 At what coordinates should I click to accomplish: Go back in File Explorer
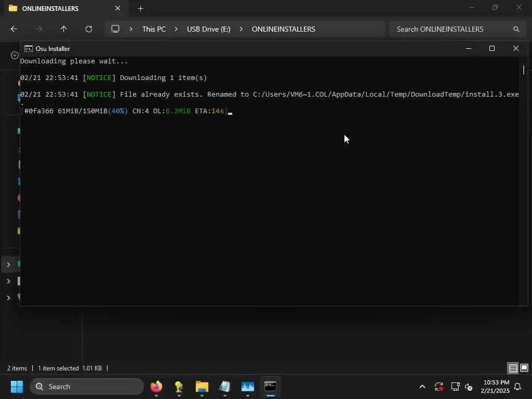[14, 29]
